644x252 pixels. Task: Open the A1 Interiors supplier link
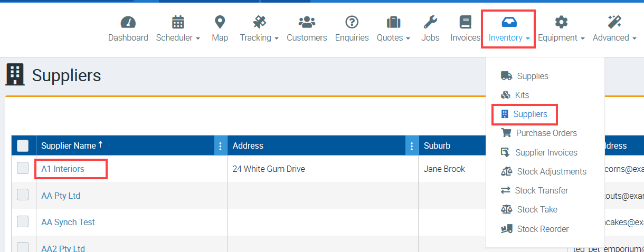click(x=63, y=169)
